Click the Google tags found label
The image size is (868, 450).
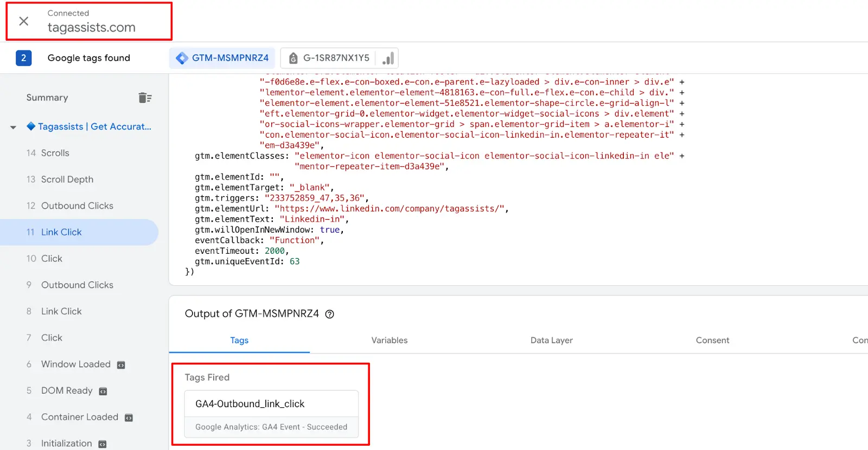coord(89,58)
